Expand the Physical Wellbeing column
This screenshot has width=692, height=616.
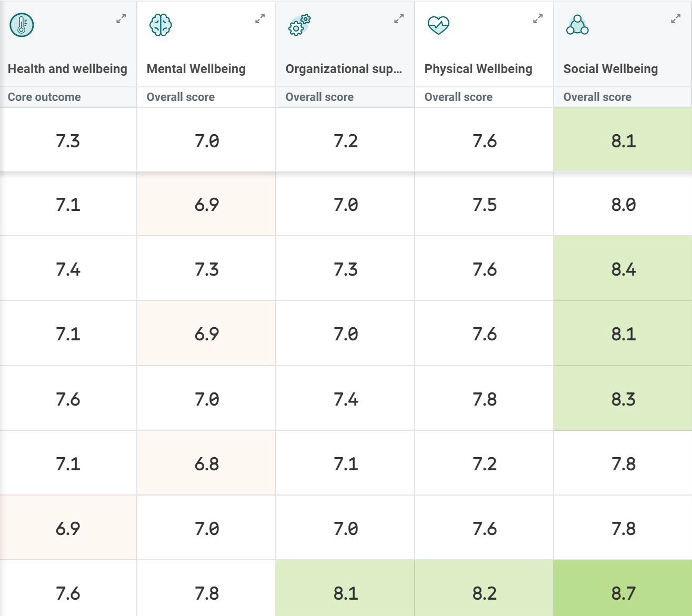pos(538,19)
